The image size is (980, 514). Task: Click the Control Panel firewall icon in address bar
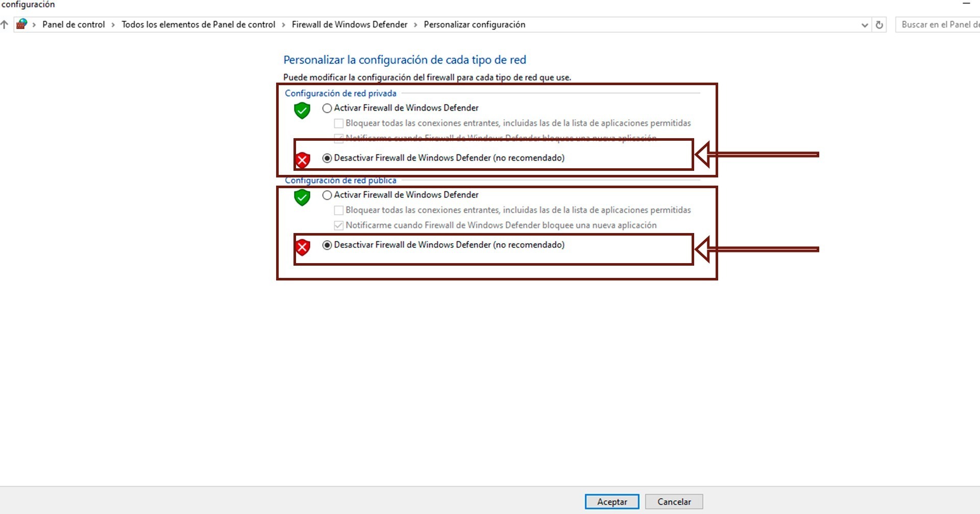21,24
